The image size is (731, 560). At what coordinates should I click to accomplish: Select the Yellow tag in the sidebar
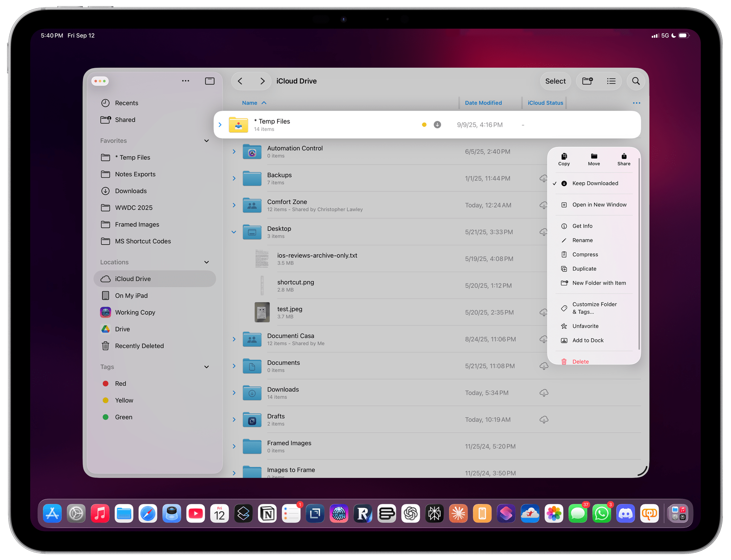click(x=124, y=400)
